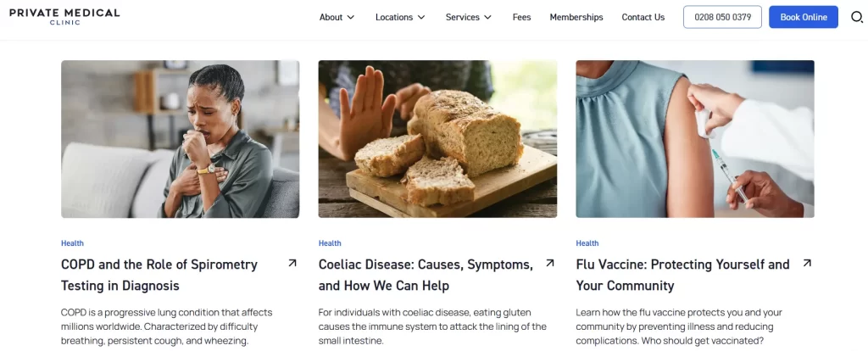Open Coeliac Disease article title link
Viewport: 868px width, 351px height.
(x=426, y=275)
